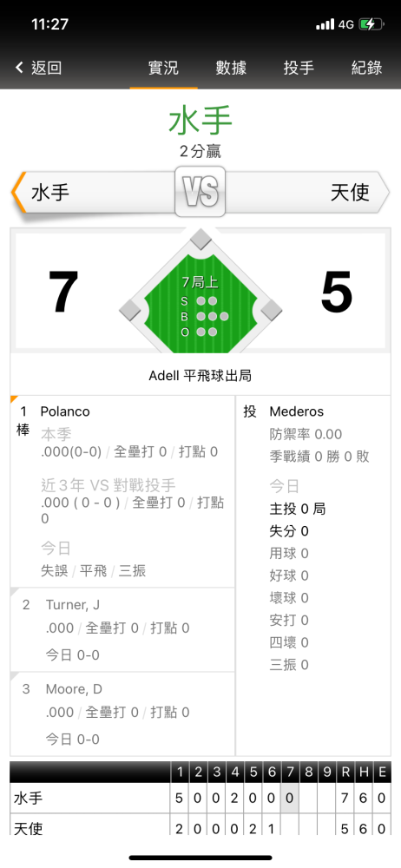401x868 pixels.
Task: Click pitcher Mederos name
Action: (296, 411)
